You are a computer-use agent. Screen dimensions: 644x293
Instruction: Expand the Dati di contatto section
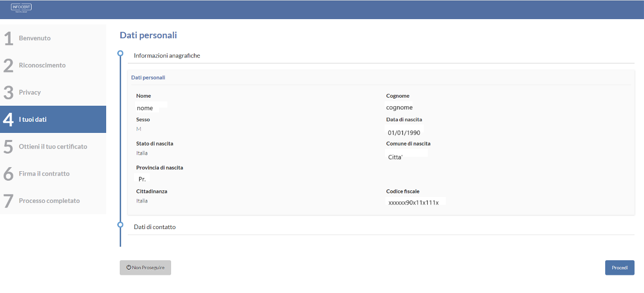click(x=155, y=227)
